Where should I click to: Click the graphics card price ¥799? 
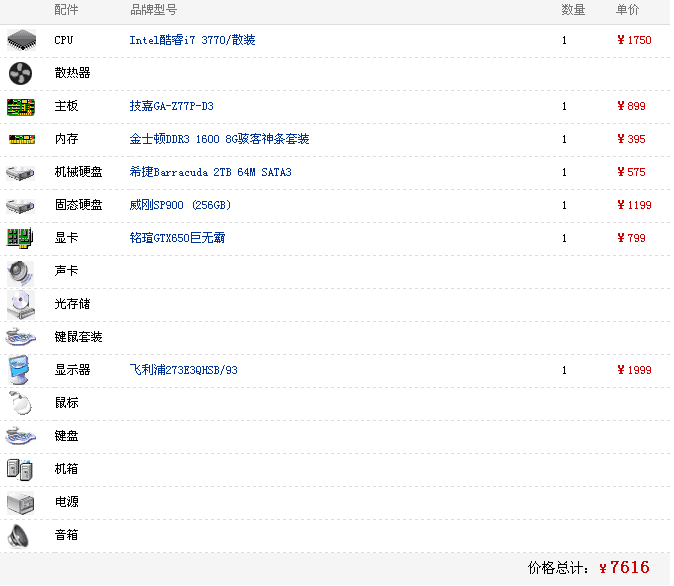[631, 238]
